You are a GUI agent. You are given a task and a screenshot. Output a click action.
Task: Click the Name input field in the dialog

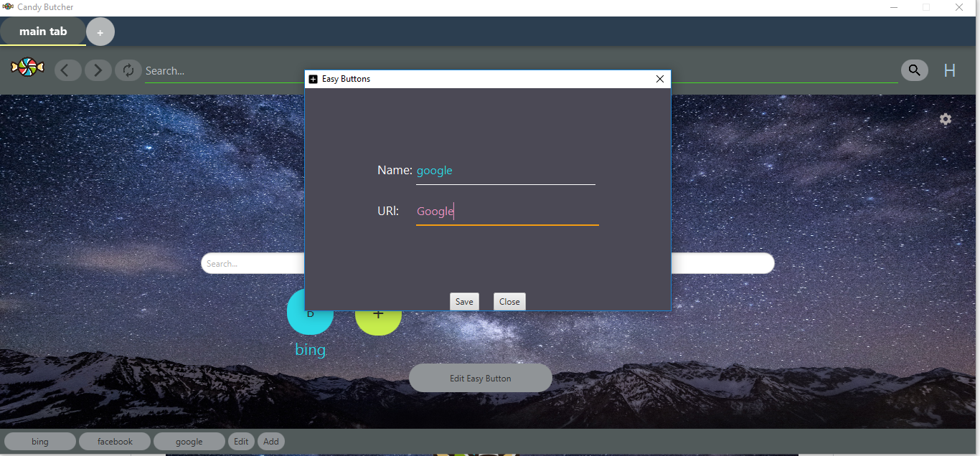click(505, 171)
